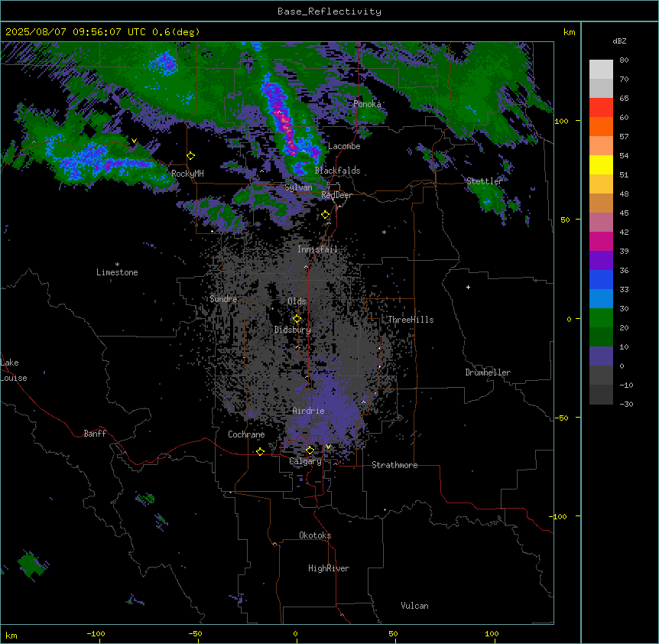Select the dark orange swatch in dBZ legend
The image size is (659, 644).
coord(601,126)
